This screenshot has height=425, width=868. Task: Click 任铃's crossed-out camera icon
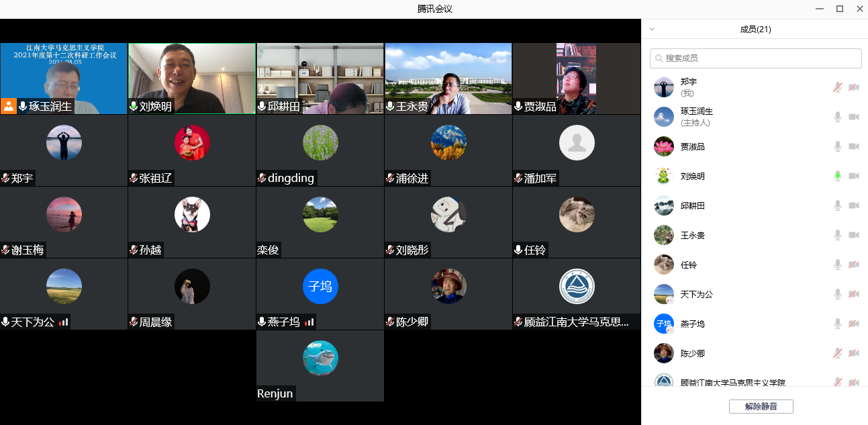[x=853, y=265]
